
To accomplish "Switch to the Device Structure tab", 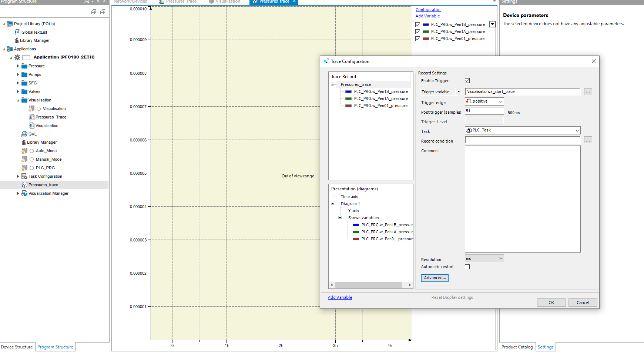I will [x=17, y=347].
